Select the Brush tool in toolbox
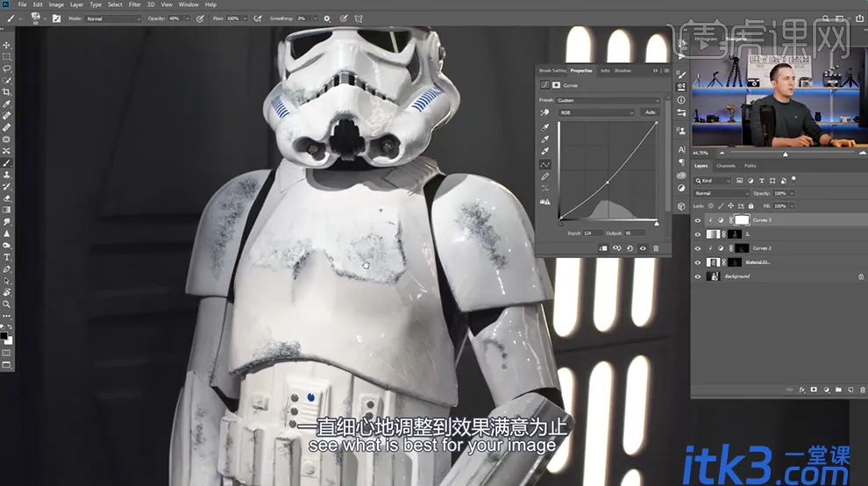 7,163
